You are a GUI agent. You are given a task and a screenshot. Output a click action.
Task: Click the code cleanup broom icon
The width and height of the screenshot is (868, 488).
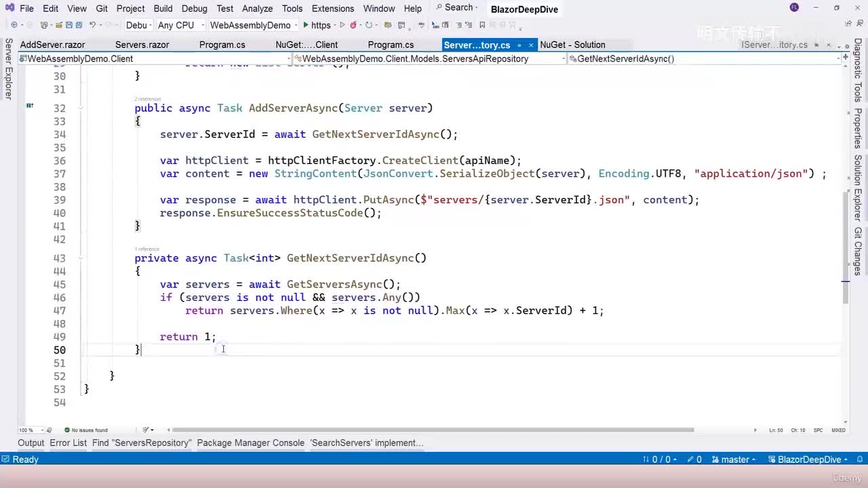(x=146, y=430)
